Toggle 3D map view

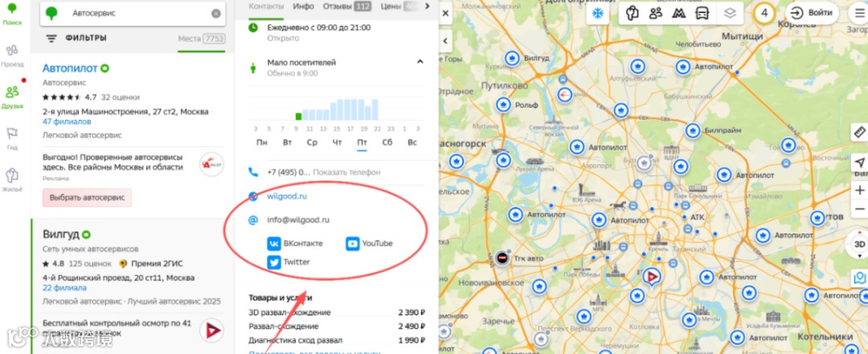[x=859, y=244]
